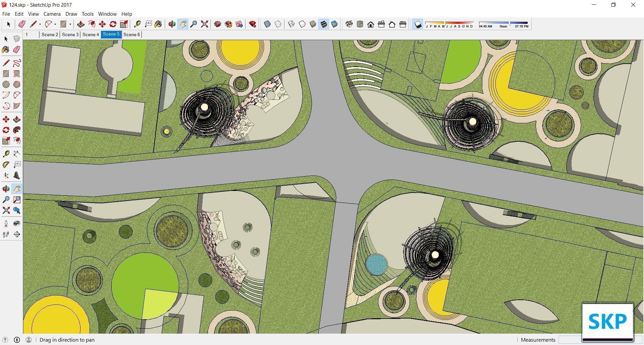The image size is (644, 345).
Task: Toggle X-Ray face style
Action: (267, 24)
